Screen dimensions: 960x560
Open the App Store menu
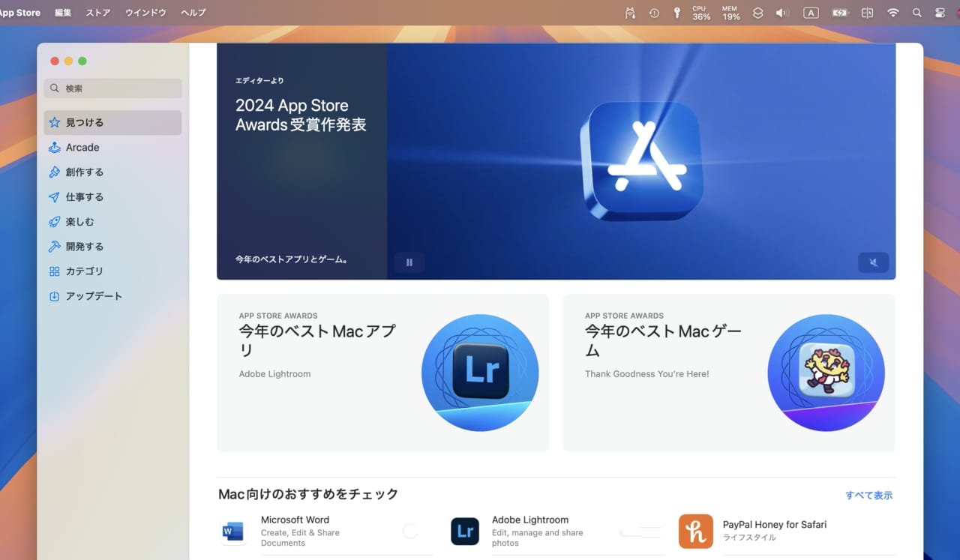[19, 13]
